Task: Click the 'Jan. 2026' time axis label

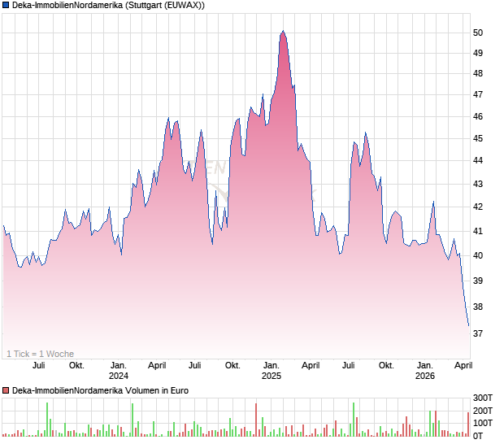Action: click(425, 370)
